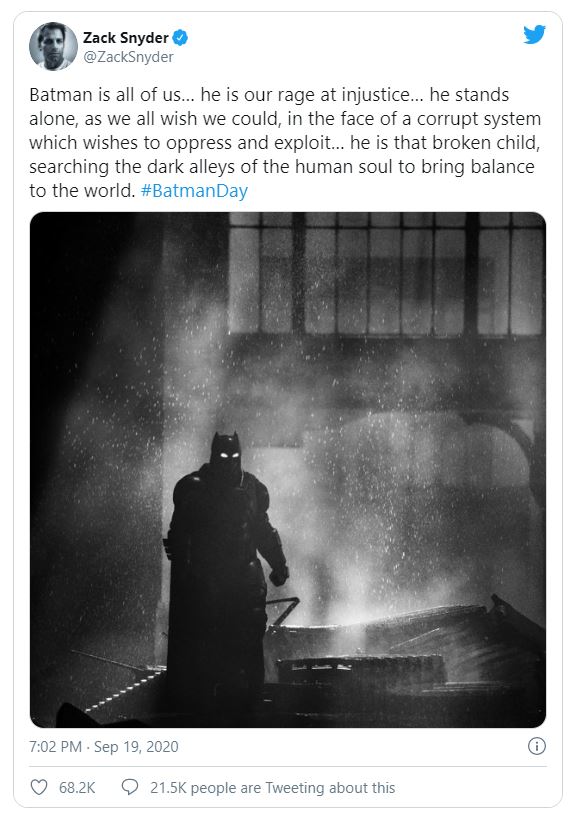
Task: Click the 68.2K likes count
Action: (77, 787)
